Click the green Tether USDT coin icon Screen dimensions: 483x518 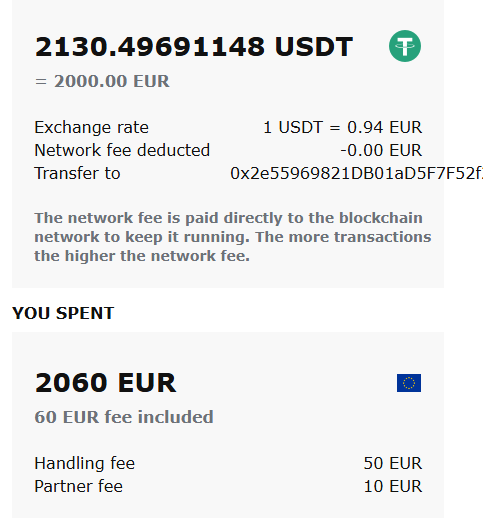[x=405, y=46]
